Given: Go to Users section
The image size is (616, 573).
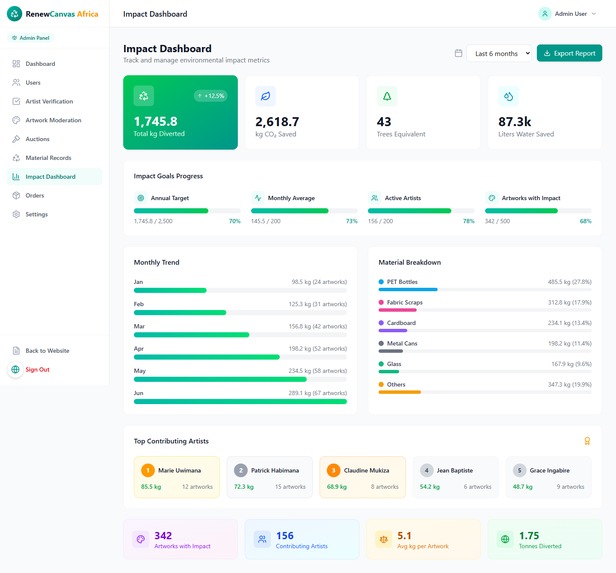Looking at the screenshot, I should [x=55, y=82].
